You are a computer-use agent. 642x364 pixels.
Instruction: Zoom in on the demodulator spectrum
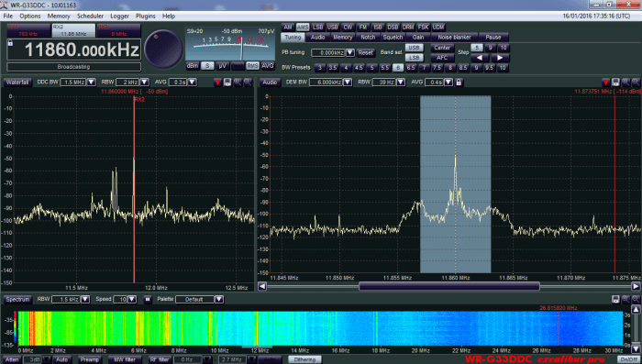(x=625, y=83)
